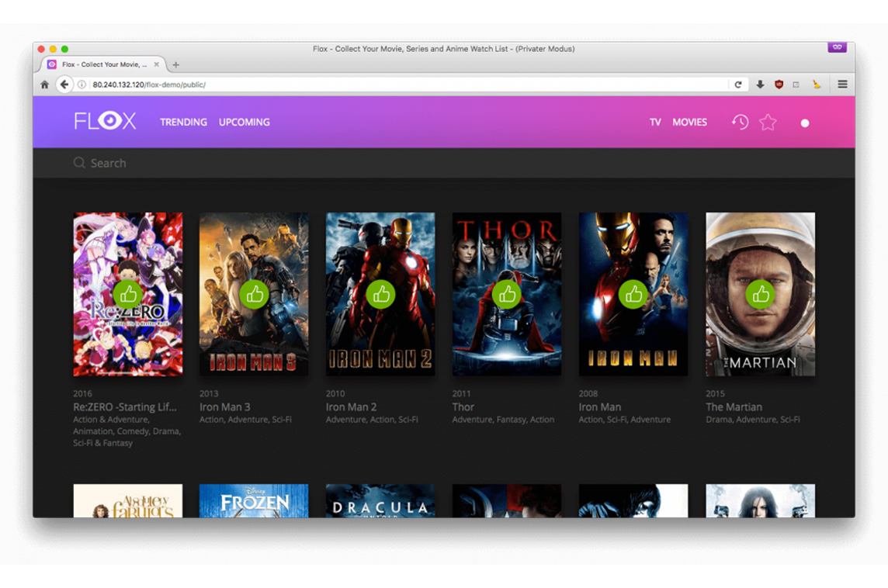Click the Search input field
Screen dimensions: 888x588
pyautogui.click(x=444, y=163)
